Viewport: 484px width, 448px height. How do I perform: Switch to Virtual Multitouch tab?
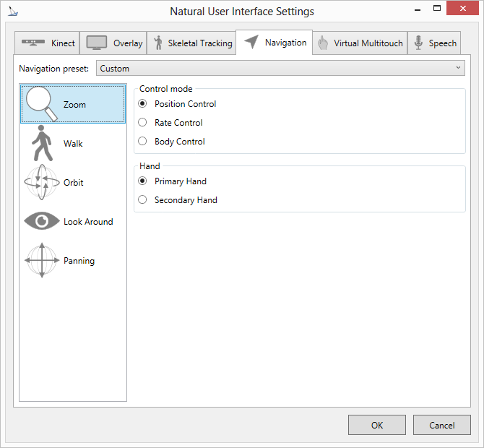coord(360,43)
